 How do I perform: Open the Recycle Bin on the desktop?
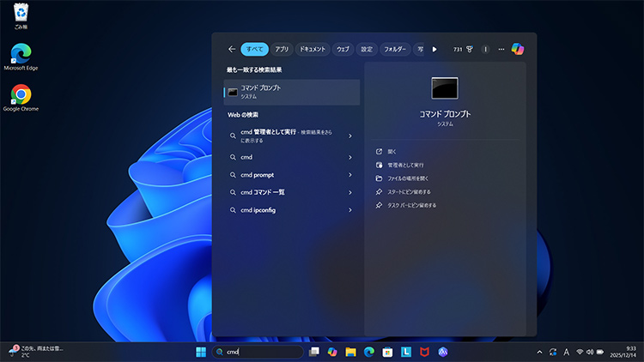coord(21,14)
